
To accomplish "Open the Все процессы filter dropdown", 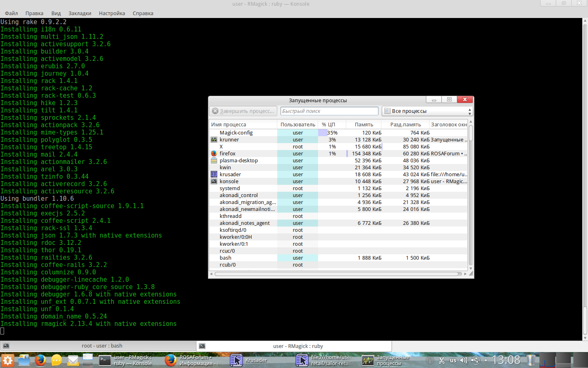I will pyautogui.click(x=427, y=111).
